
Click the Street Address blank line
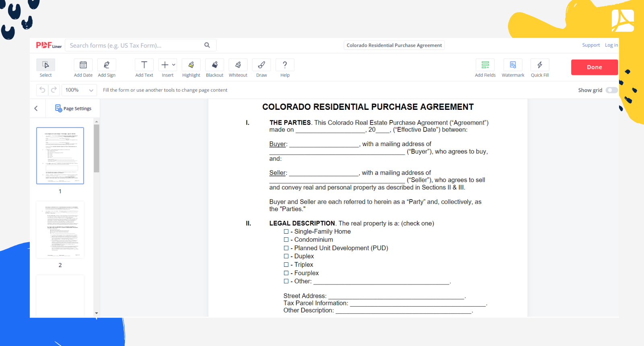pyautogui.click(x=396, y=296)
